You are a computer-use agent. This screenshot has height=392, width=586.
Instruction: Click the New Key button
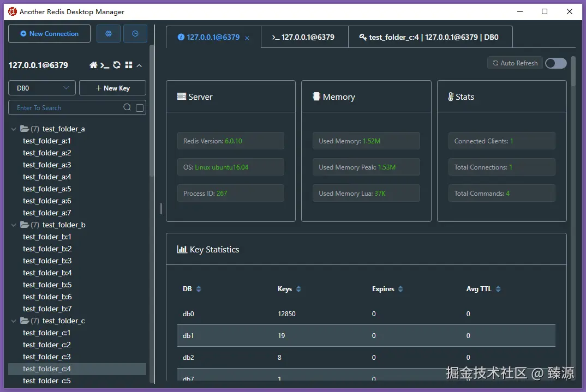(112, 88)
